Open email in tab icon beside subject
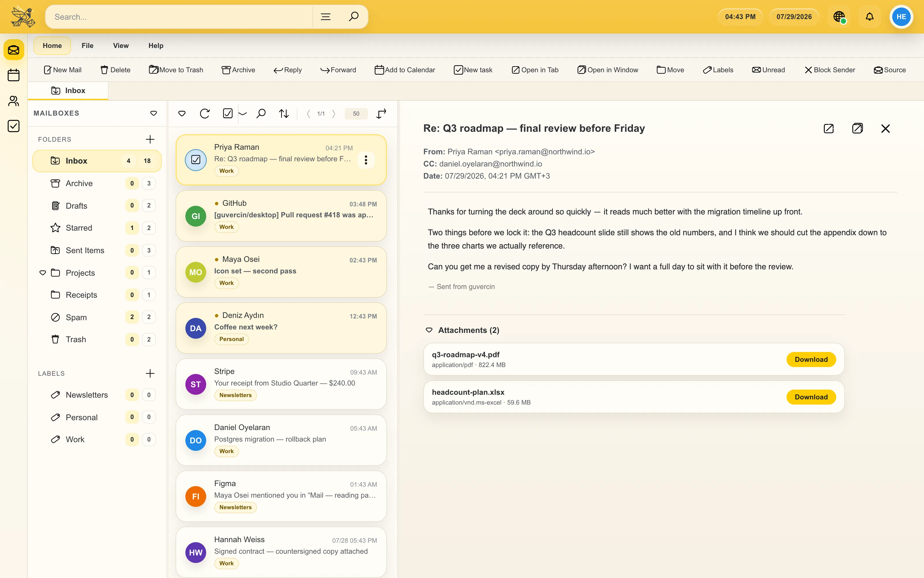 [828, 128]
